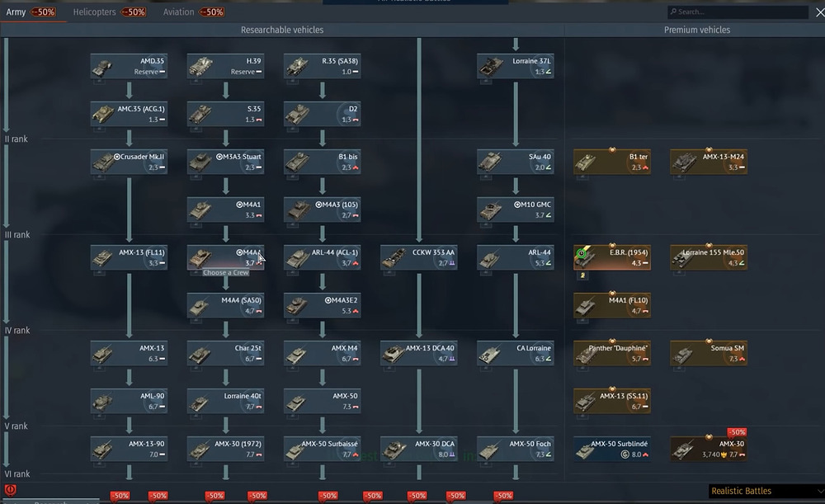Click the M4A4 (SA50) tank icon

200,306
